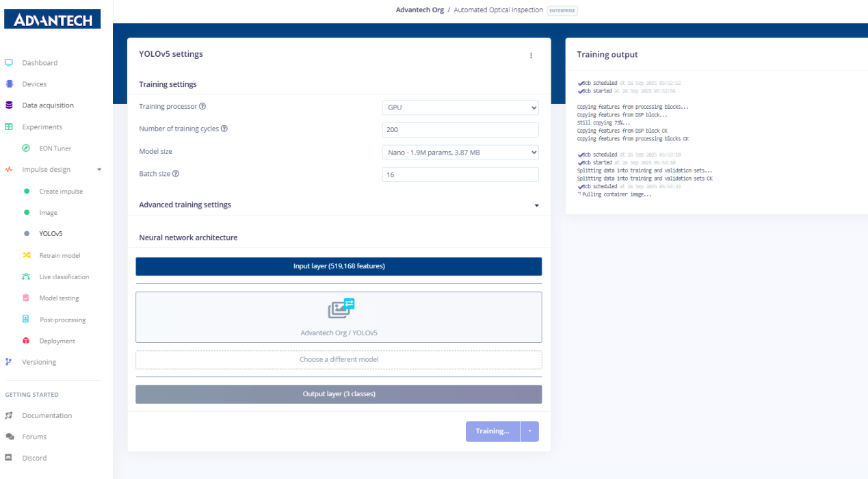Click the Data acquisition database icon
Viewport: 868px width, 479px height.
click(9, 105)
